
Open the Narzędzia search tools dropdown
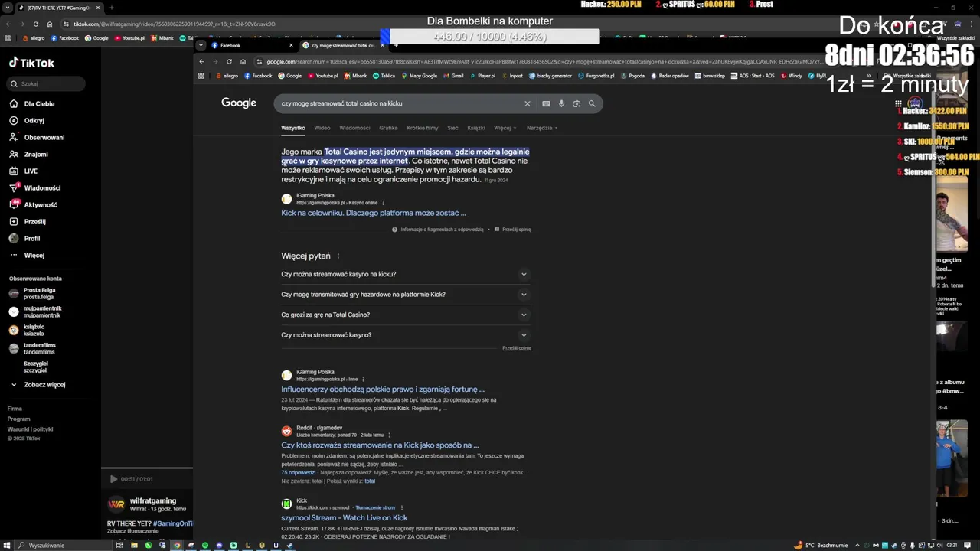[x=541, y=128]
